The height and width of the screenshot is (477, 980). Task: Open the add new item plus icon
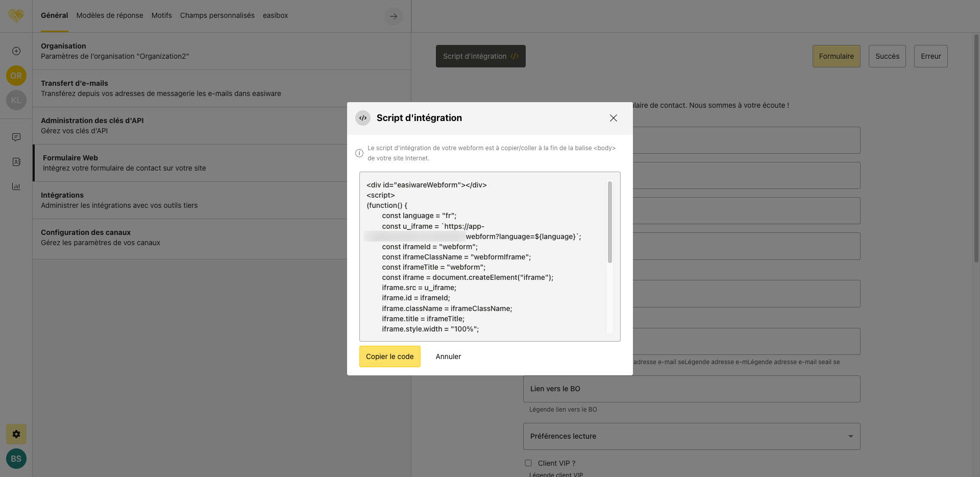pyautogui.click(x=16, y=51)
